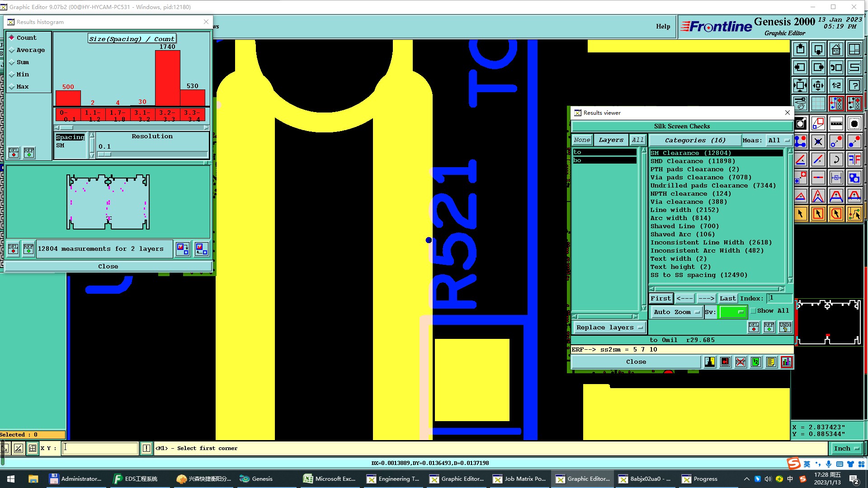Click the yellow notes icon beside Close
Screen dimensions: 868x488
[x=771, y=362]
